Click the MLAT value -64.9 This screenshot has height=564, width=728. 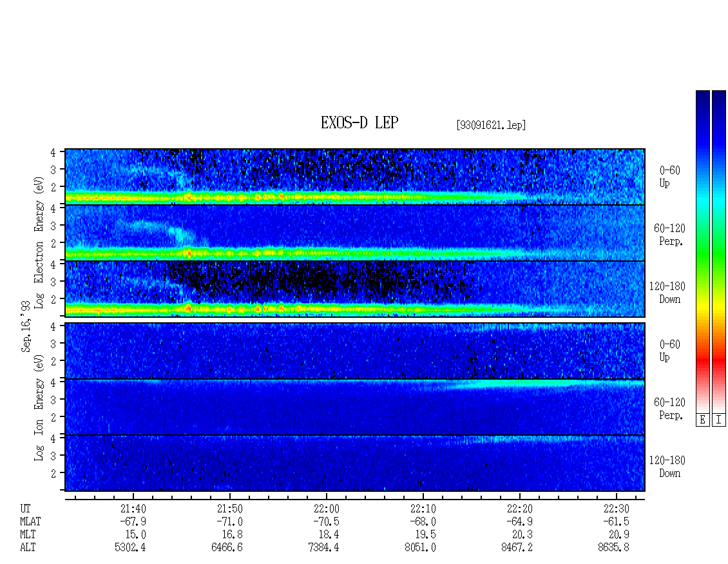tap(519, 521)
